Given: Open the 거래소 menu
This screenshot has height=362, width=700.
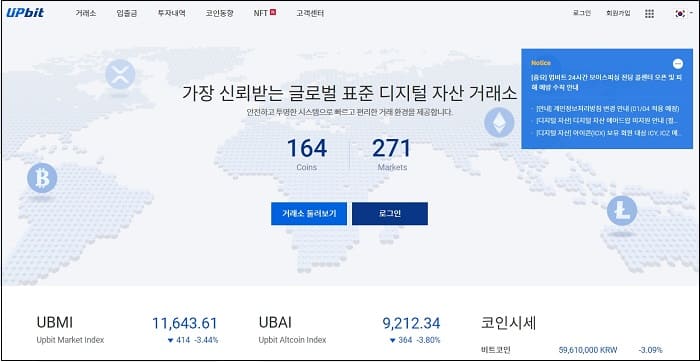Looking at the screenshot, I should (x=85, y=13).
